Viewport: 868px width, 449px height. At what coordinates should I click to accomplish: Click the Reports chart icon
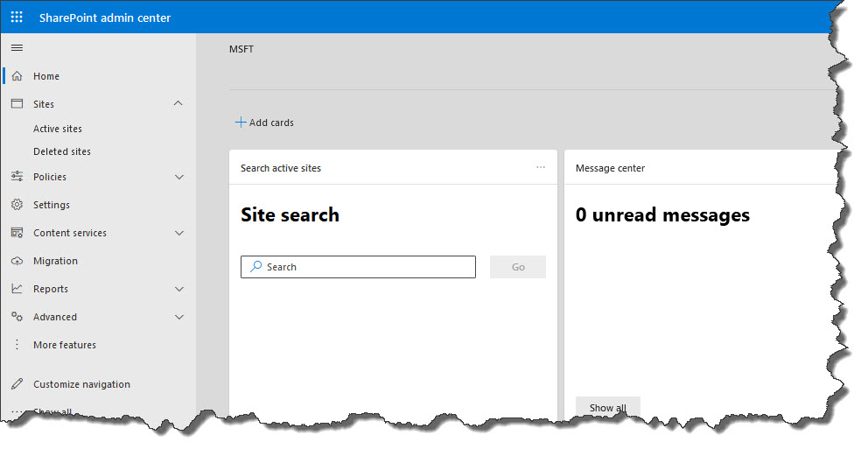coord(17,289)
